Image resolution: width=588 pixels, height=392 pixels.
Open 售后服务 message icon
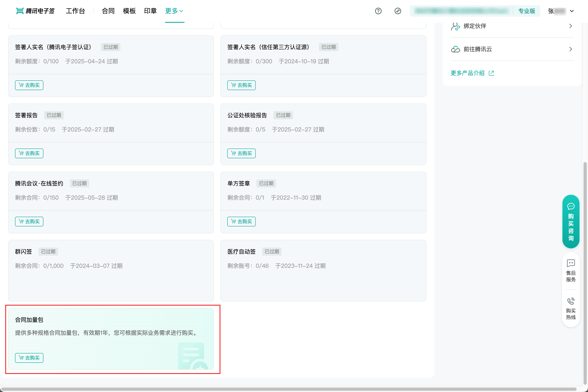click(571, 263)
